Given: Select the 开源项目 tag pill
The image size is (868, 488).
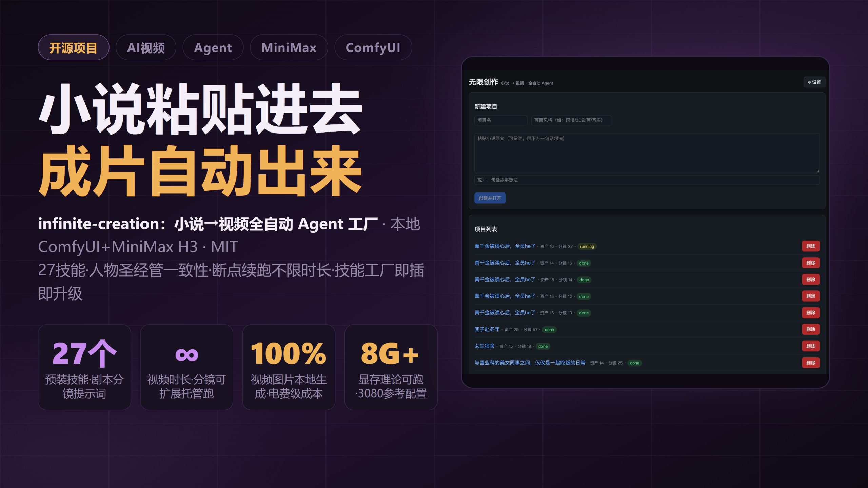Looking at the screenshot, I should [74, 47].
